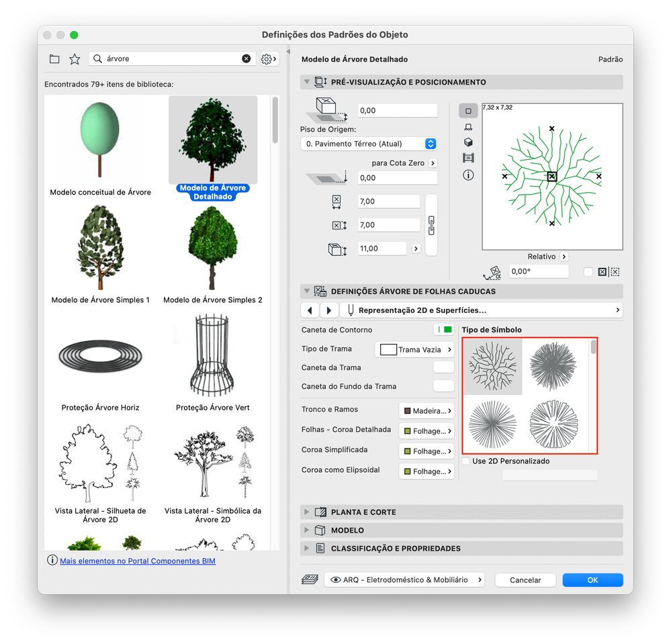Viewport: 671px width, 644px height.
Task: Open Caneta de Contorno pen color
Action: (444, 330)
